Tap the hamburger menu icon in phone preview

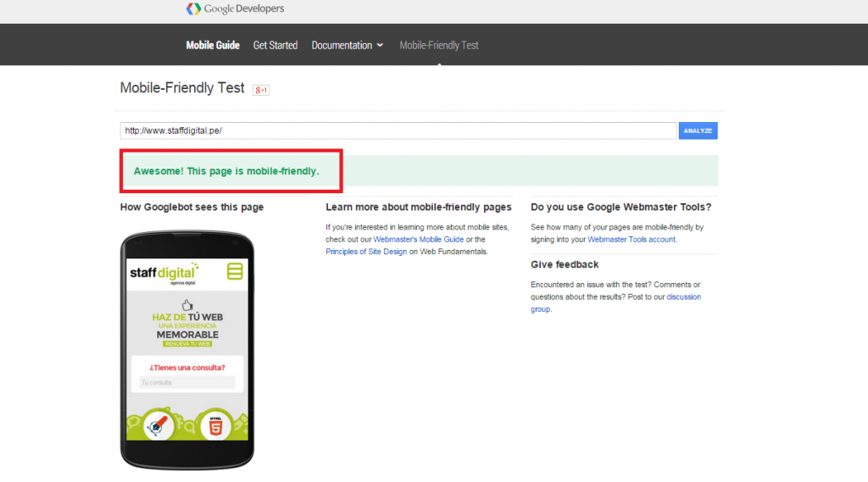click(235, 271)
